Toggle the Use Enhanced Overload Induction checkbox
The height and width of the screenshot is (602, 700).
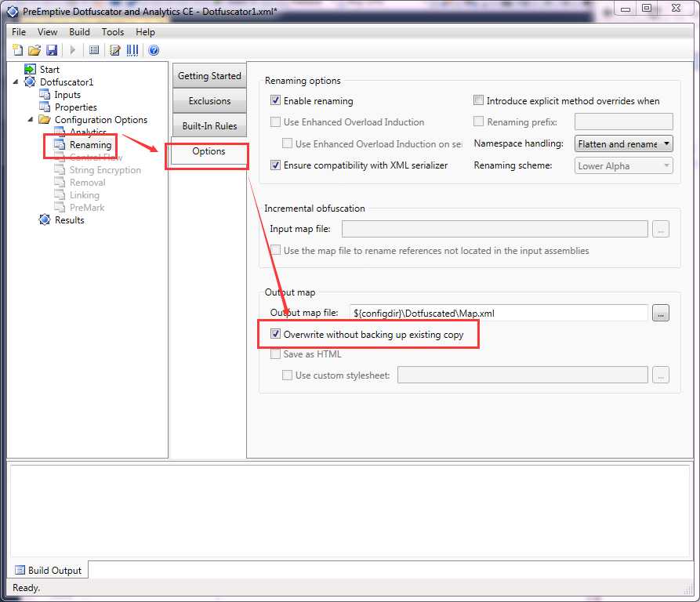[x=275, y=121]
